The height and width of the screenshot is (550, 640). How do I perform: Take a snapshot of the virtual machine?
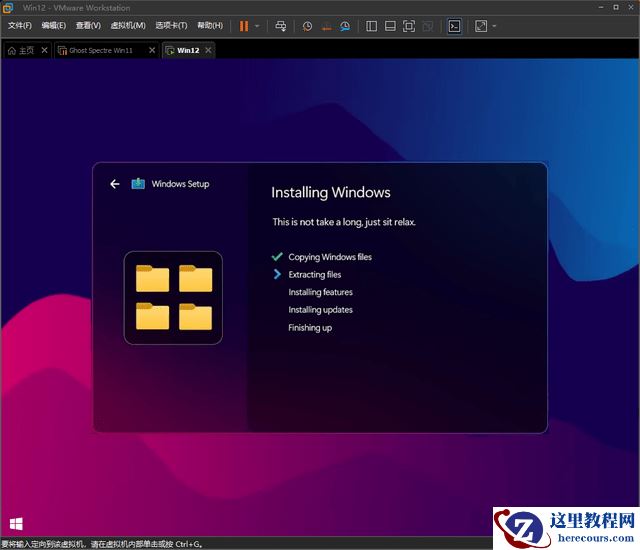307,27
